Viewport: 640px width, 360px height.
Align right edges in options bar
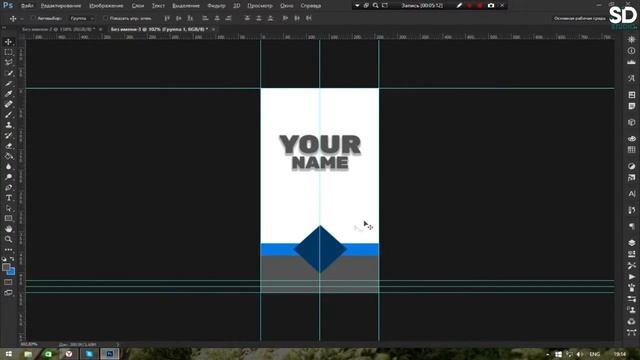click(229, 18)
